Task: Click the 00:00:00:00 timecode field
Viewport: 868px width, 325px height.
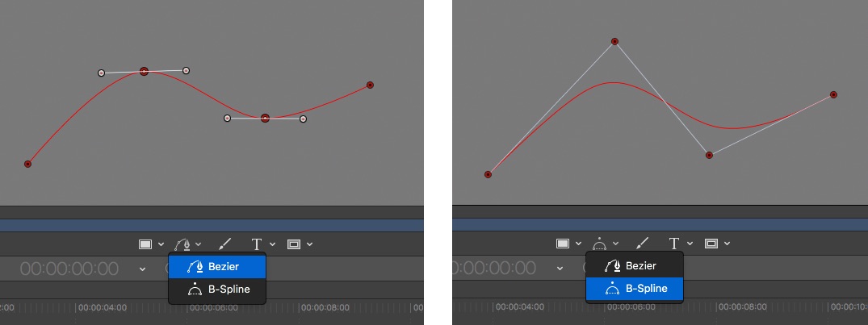Action: (x=69, y=269)
